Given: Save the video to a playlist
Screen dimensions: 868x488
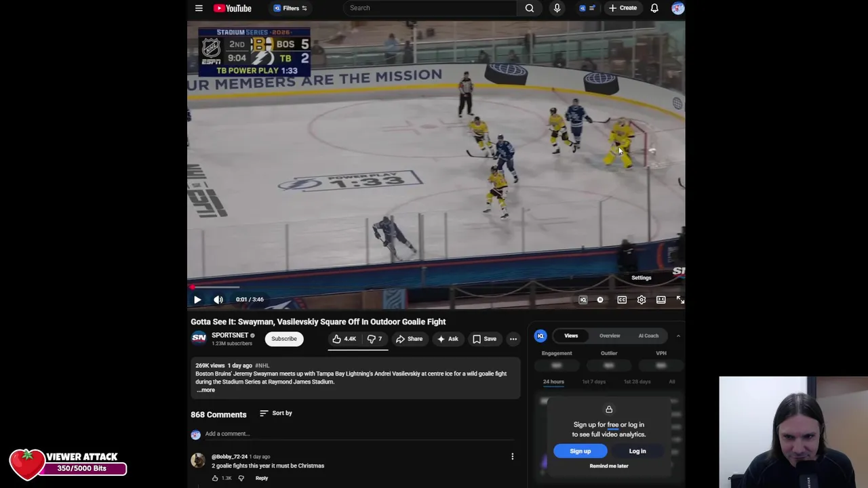Looking at the screenshot, I should pos(484,339).
